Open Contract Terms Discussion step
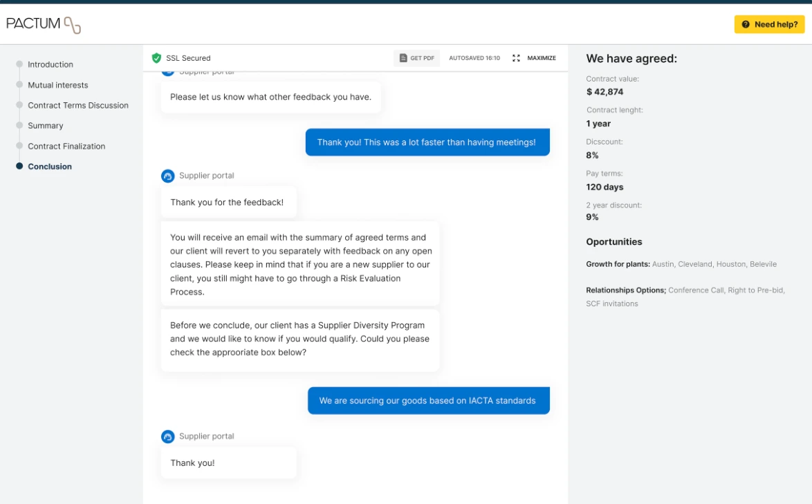 (78, 105)
